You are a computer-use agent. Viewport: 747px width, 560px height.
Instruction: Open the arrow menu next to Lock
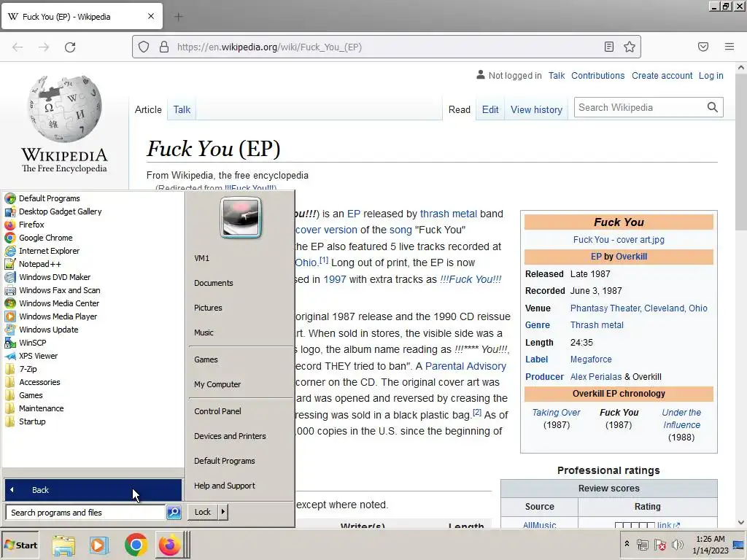tap(223, 512)
